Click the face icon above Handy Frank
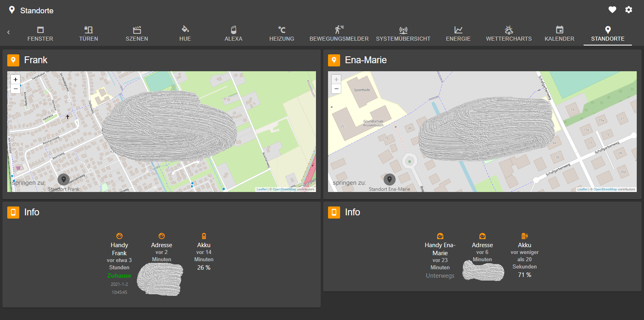644x320 pixels. [120, 236]
